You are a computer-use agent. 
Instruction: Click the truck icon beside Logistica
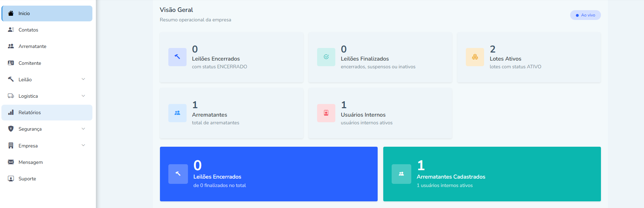click(x=11, y=96)
